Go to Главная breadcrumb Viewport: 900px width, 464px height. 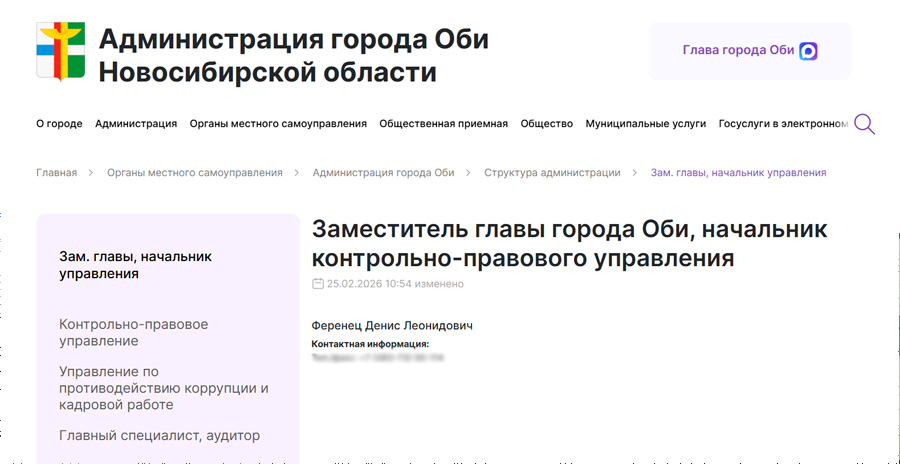(x=56, y=172)
